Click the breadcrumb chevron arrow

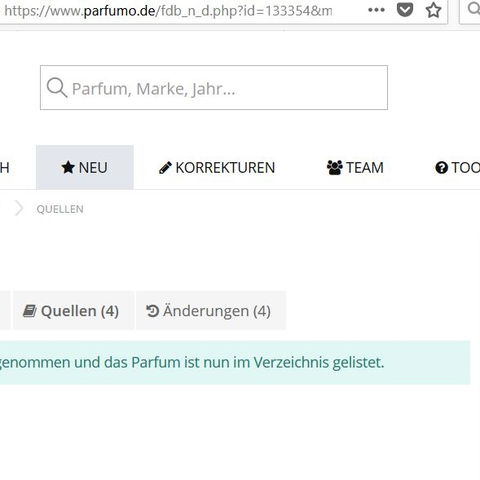(x=19, y=209)
